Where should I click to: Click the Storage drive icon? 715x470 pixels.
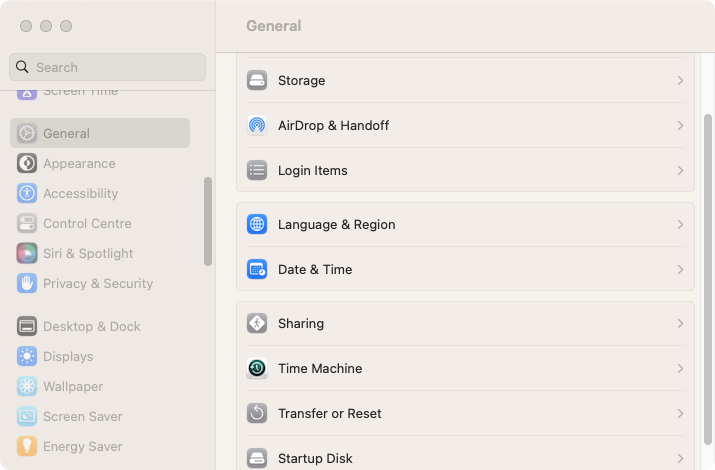tap(257, 81)
